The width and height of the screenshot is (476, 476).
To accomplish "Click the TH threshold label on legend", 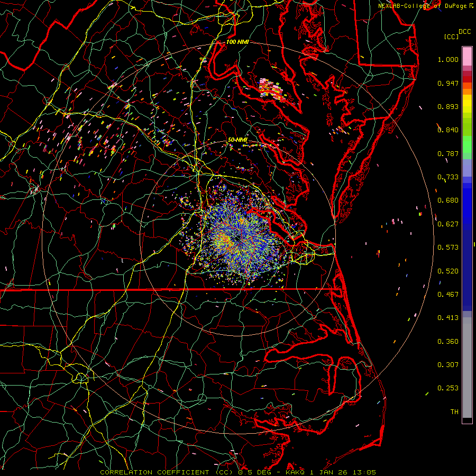I will (x=454, y=412).
